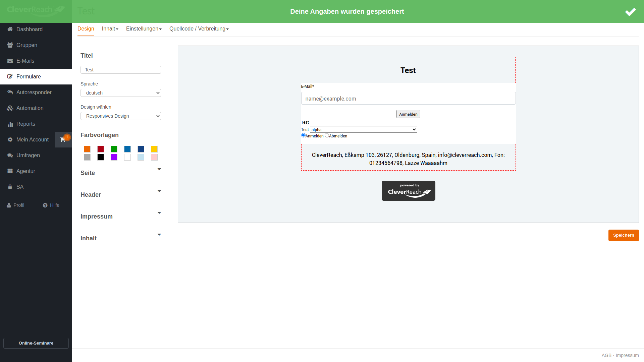644x362 pixels.
Task: Click the Umfragen speech-bubble icon
Action: pyautogui.click(x=10, y=155)
